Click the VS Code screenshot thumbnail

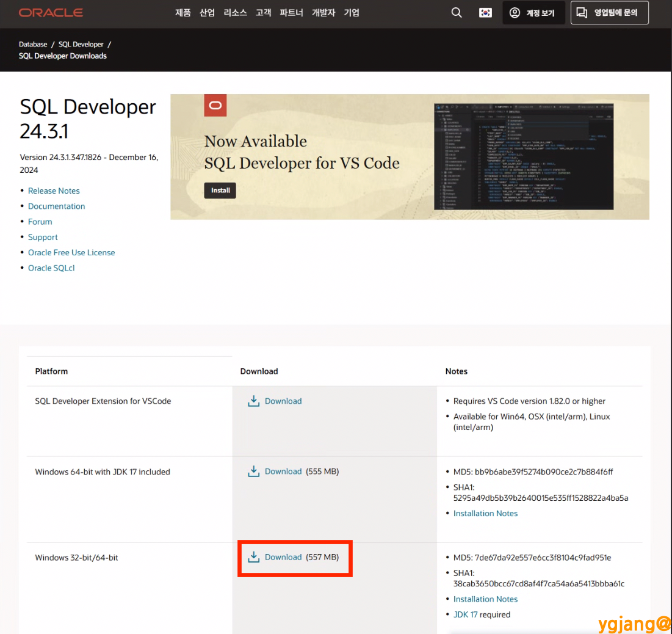[524, 156]
